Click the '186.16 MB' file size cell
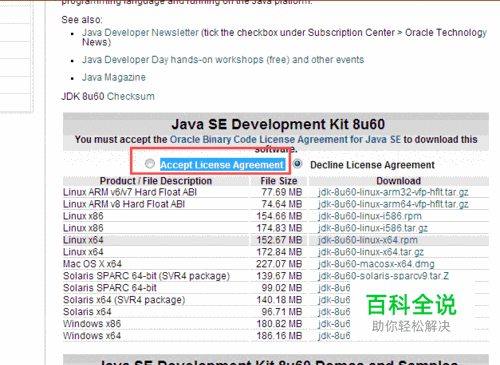Image resolution: width=500 pixels, height=365 pixels. [279, 336]
